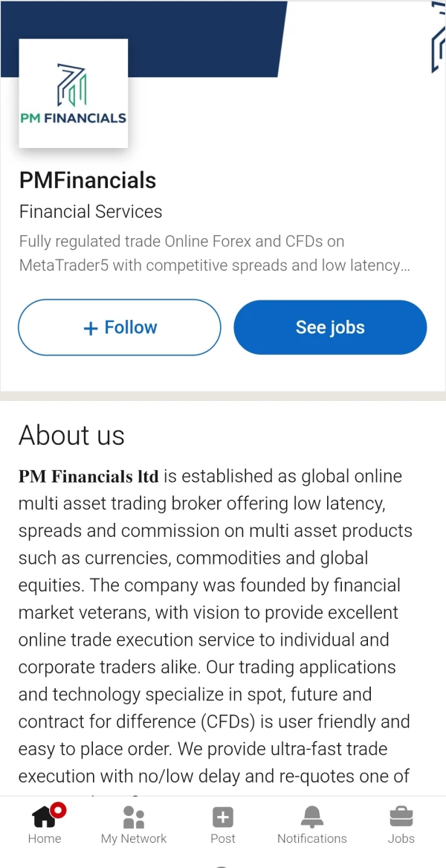Select the PMFinancials company name heading

88,181
